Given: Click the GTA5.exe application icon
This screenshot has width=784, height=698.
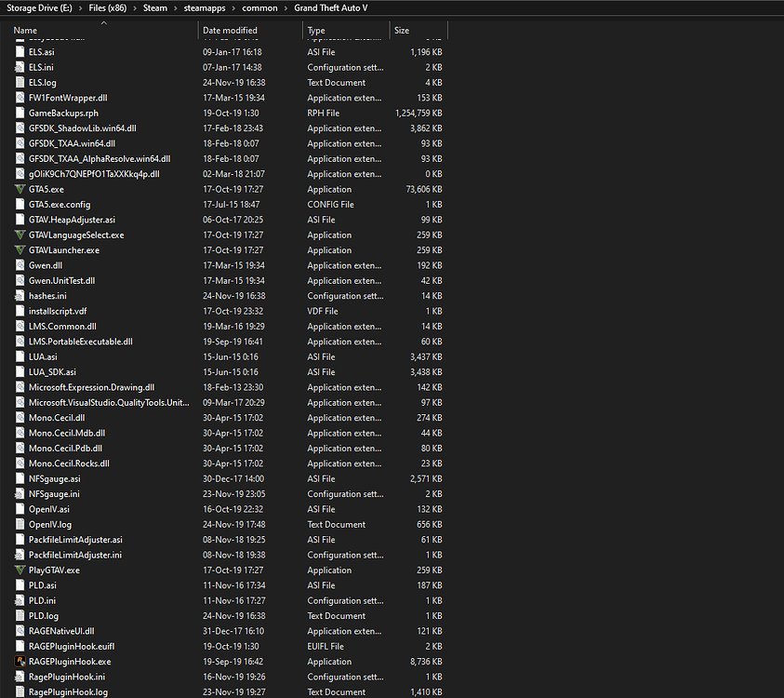Looking at the screenshot, I should tap(20, 189).
